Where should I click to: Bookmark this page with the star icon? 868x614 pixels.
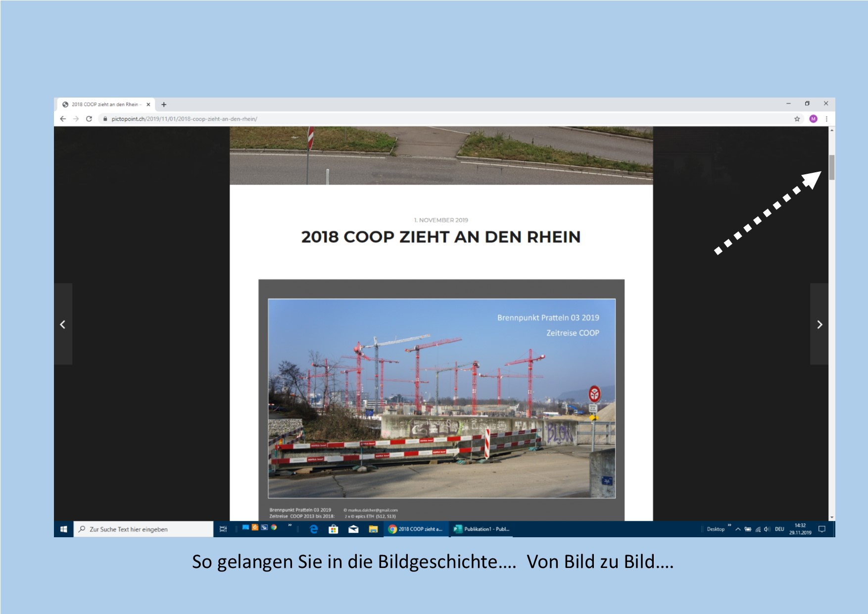(797, 119)
